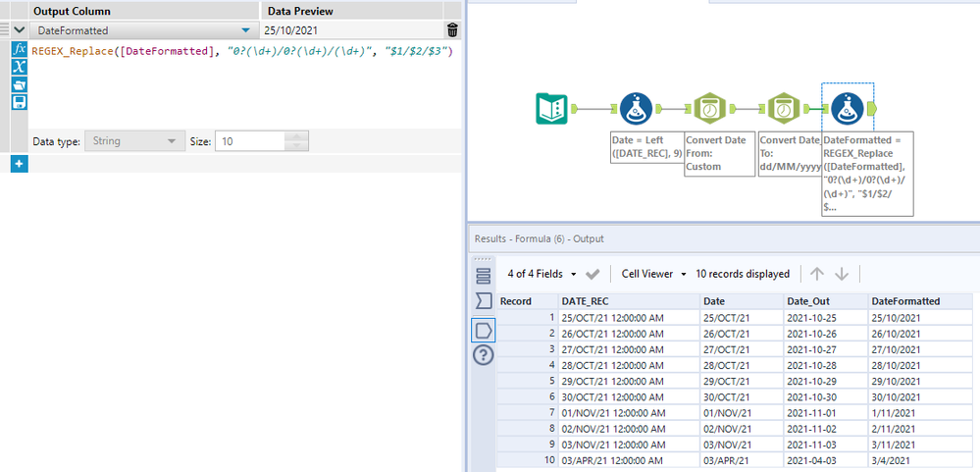Screen dimensions: 980x472
Task: Go to the next record with the down arrow
Action: click(842, 274)
